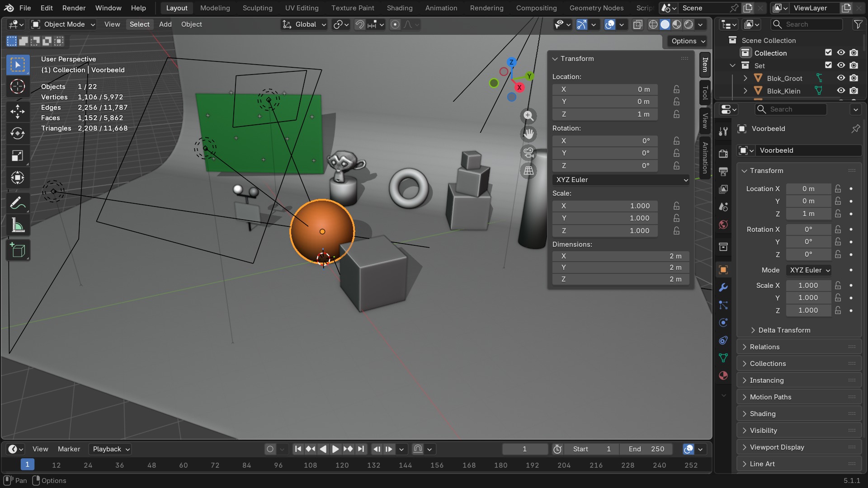The image size is (868, 488).
Task: Open the Physics properties tab icon
Action: pyautogui.click(x=723, y=323)
